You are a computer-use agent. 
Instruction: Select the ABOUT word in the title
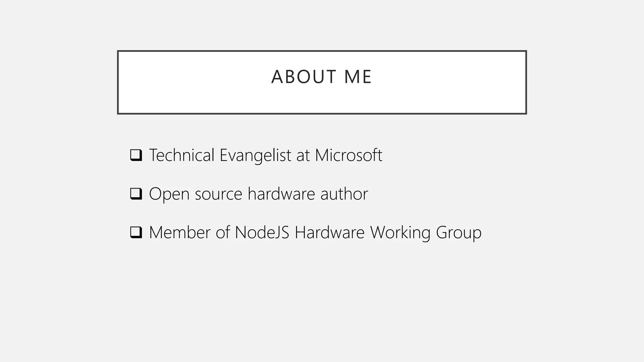303,77
